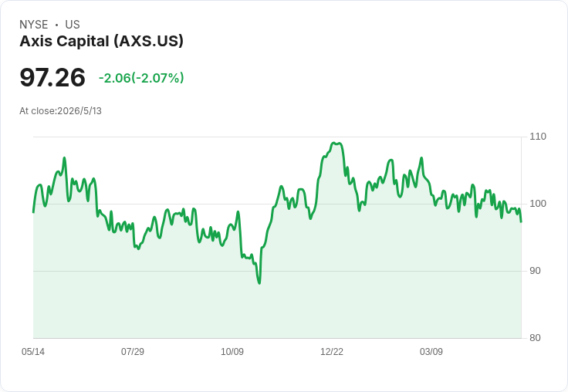The width and height of the screenshot is (568, 392).
Task: Click the first data point at 05/14
Action: pyautogui.click(x=33, y=212)
